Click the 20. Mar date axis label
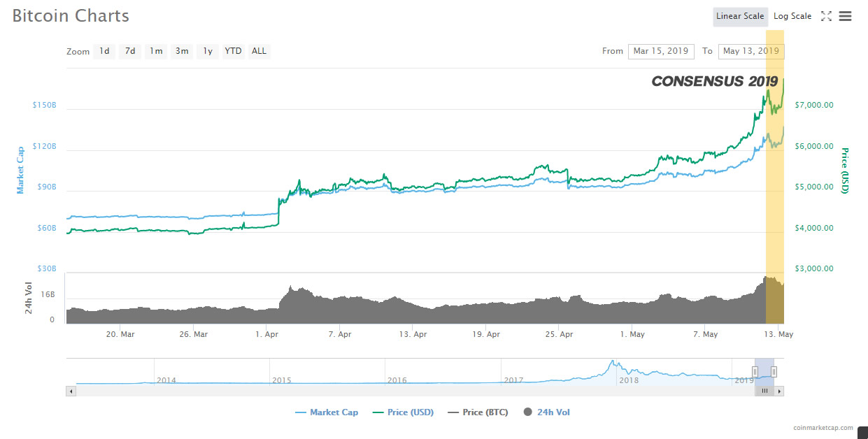 [x=120, y=334]
